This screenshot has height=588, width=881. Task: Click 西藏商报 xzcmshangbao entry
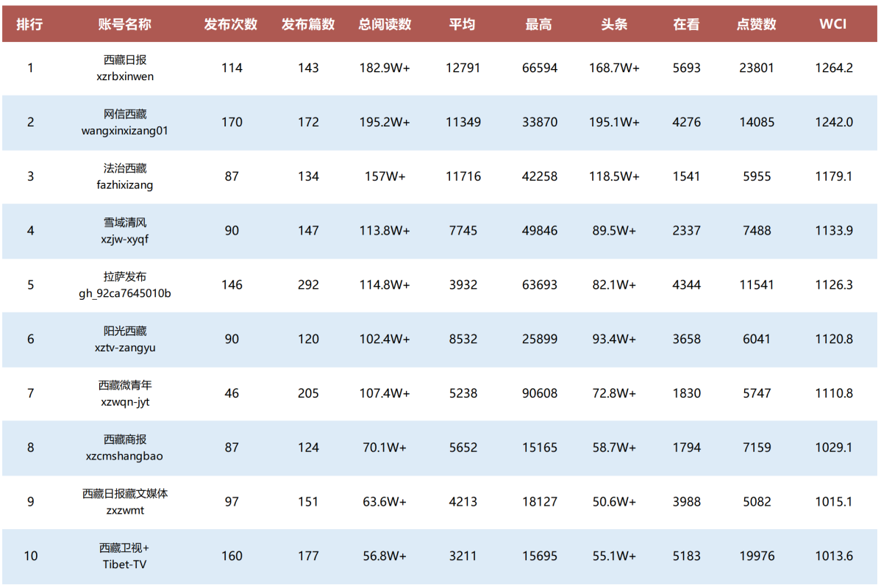coord(125,448)
